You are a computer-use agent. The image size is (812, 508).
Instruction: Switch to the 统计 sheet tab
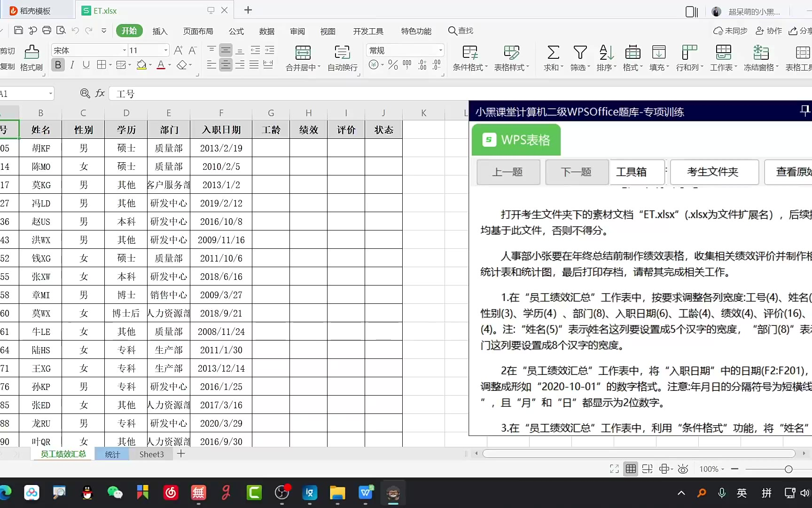(x=112, y=454)
